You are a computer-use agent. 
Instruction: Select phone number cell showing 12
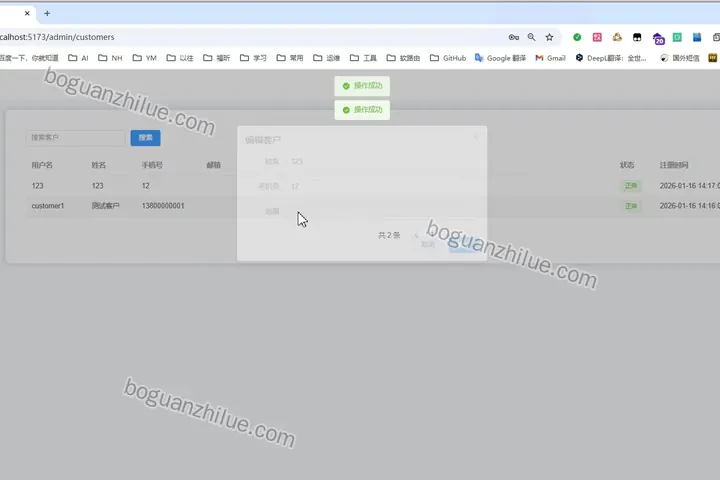pyautogui.click(x=146, y=186)
